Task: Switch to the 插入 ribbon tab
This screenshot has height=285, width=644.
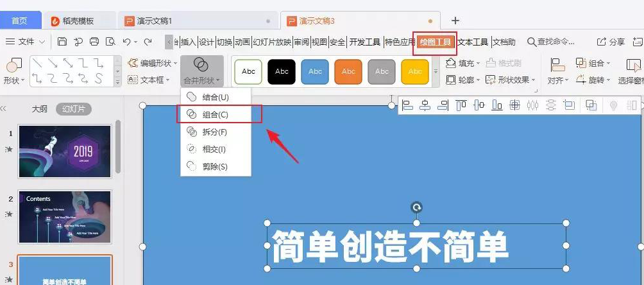Action: pyautogui.click(x=189, y=42)
